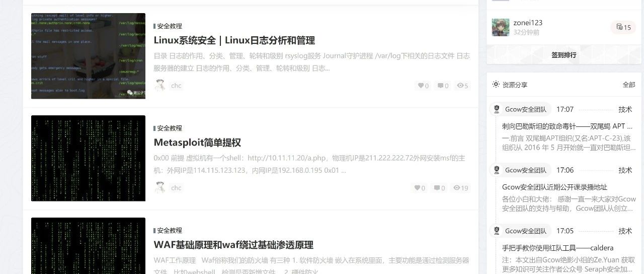Screen dimensions: 644x274
Task: Open the Metasploit简单提权 article title
Action: point(197,143)
